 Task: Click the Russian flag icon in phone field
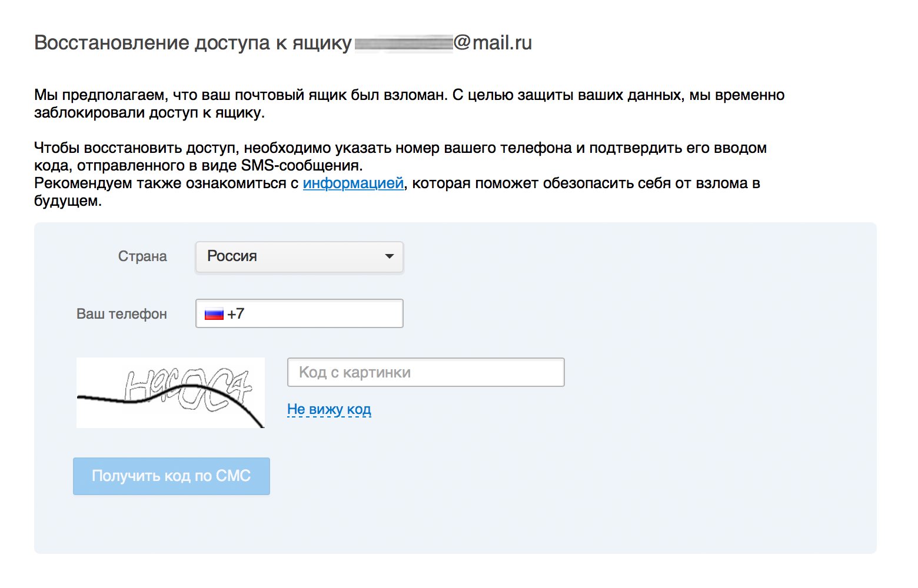click(214, 314)
